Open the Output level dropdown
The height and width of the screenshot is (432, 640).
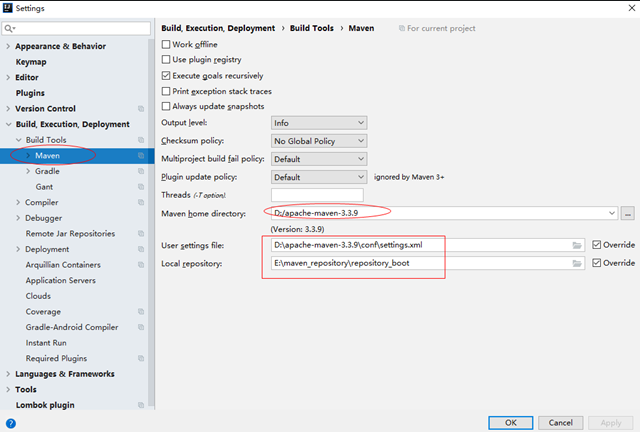point(319,123)
